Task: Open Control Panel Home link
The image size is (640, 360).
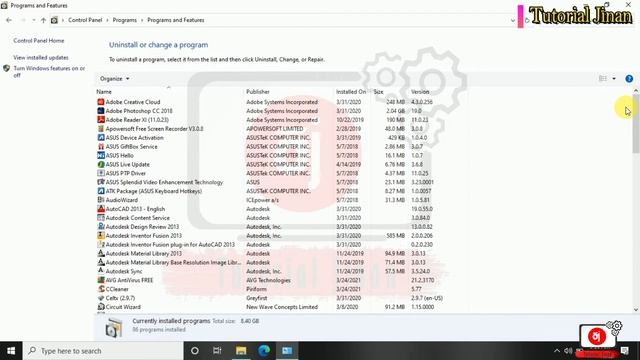Action: pos(39,41)
